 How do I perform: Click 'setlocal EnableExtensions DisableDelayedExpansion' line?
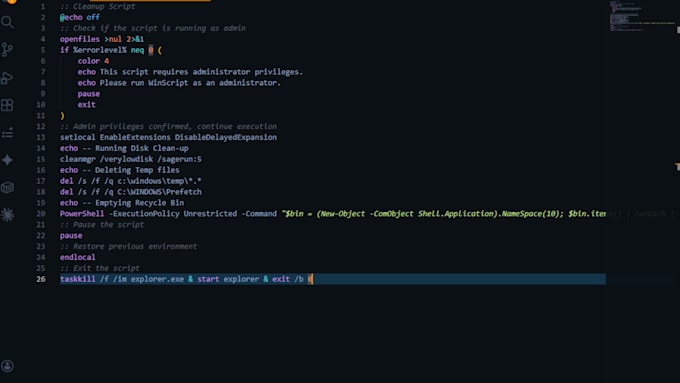point(168,137)
